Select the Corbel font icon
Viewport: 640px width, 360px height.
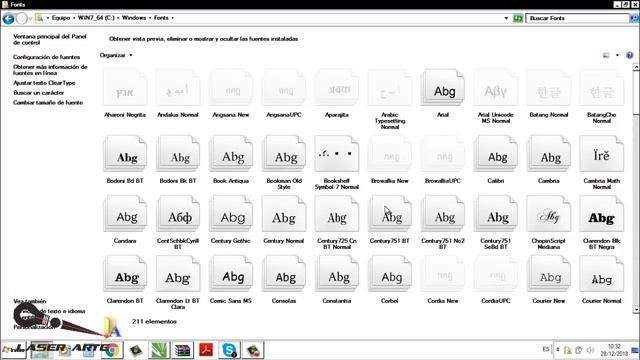click(390, 273)
